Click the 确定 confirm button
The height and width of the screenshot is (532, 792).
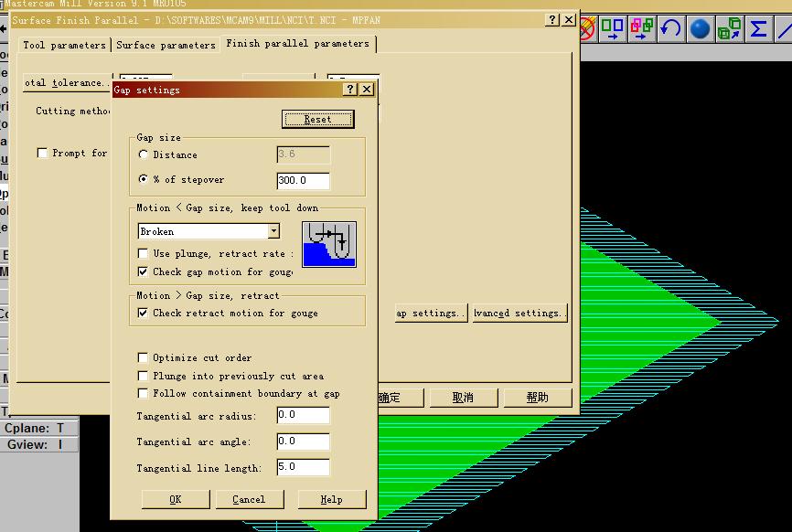tap(401, 398)
